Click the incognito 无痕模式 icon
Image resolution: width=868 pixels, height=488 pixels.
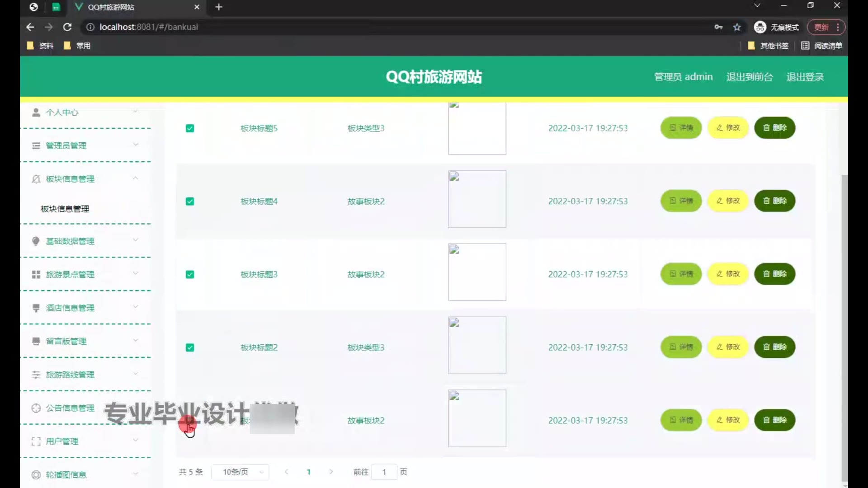pyautogui.click(x=760, y=27)
